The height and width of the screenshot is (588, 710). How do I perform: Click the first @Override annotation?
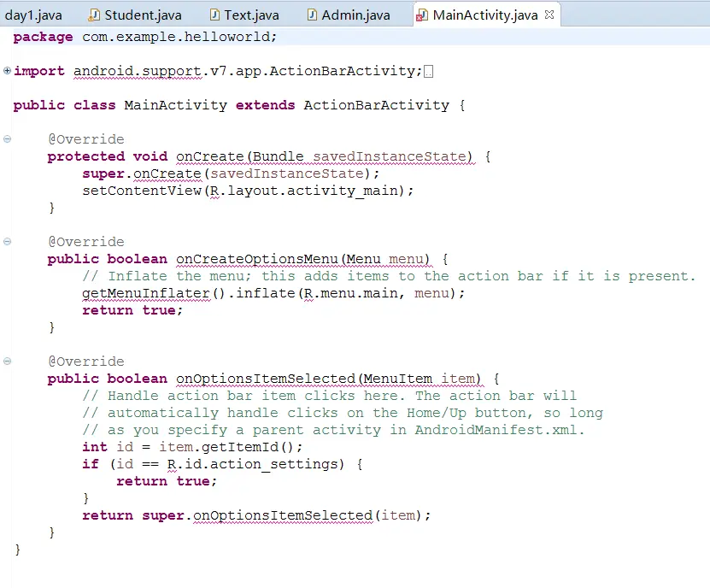tap(86, 139)
